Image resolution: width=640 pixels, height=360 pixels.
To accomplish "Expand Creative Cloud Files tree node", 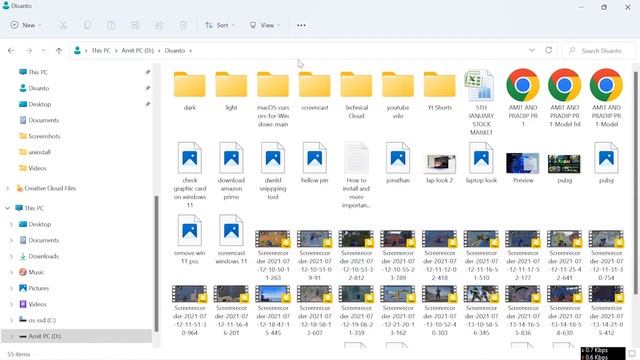I will pyautogui.click(x=7, y=189).
